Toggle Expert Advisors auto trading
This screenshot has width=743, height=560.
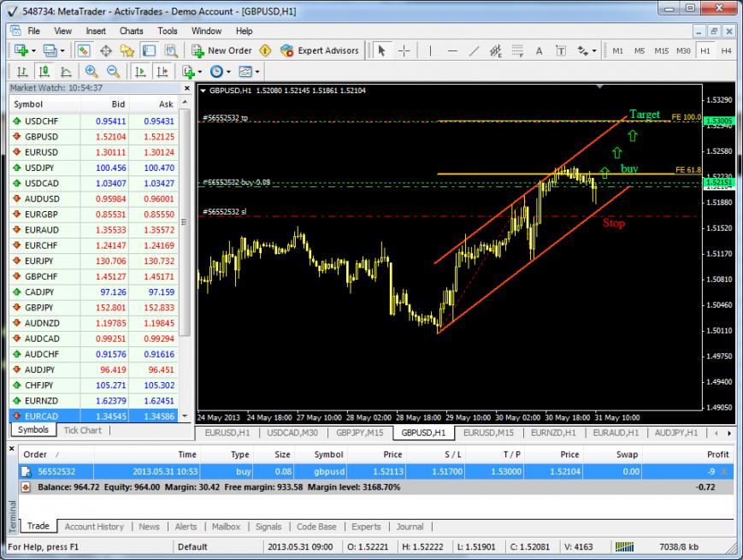point(320,50)
